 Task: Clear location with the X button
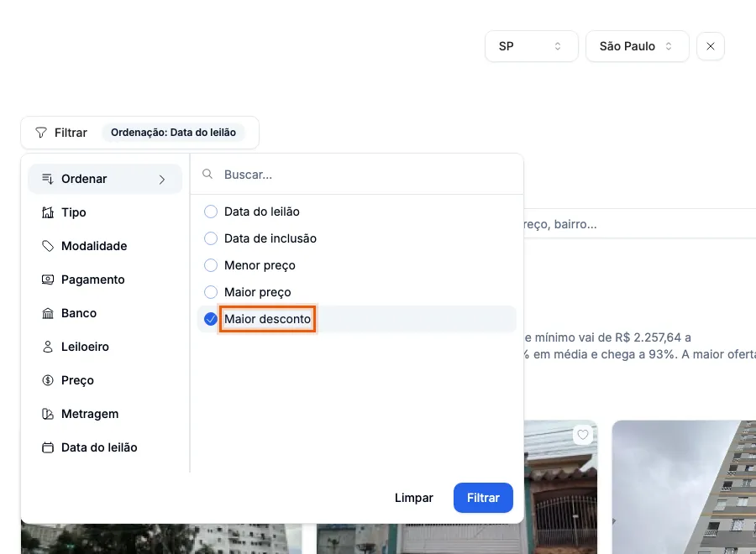(710, 46)
